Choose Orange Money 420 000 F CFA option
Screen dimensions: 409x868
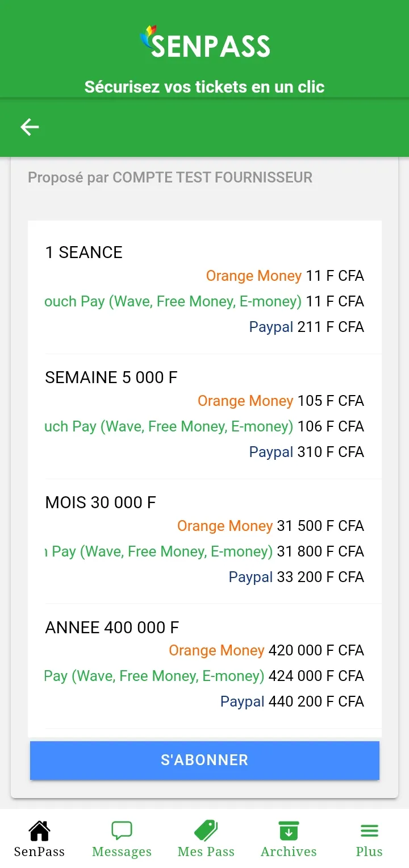(266, 650)
